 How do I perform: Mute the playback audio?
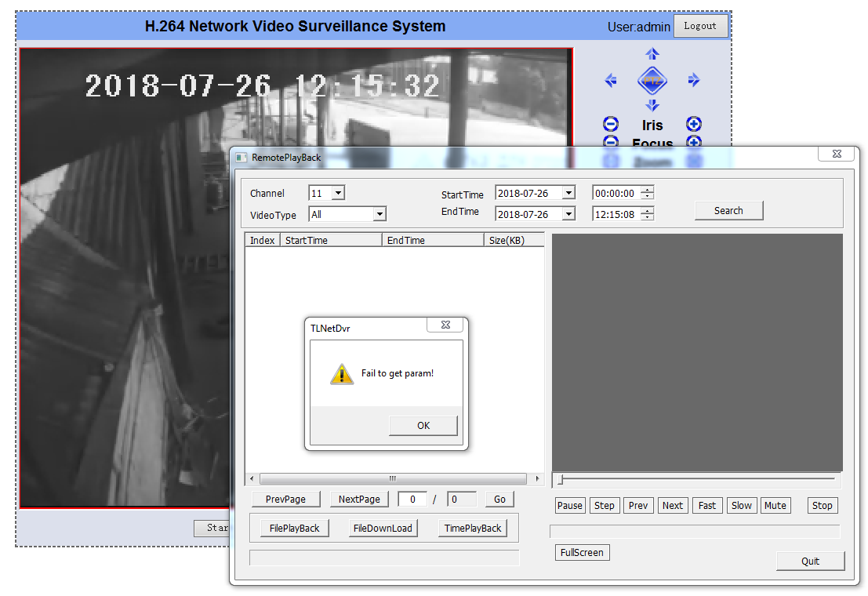coord(775,505)
